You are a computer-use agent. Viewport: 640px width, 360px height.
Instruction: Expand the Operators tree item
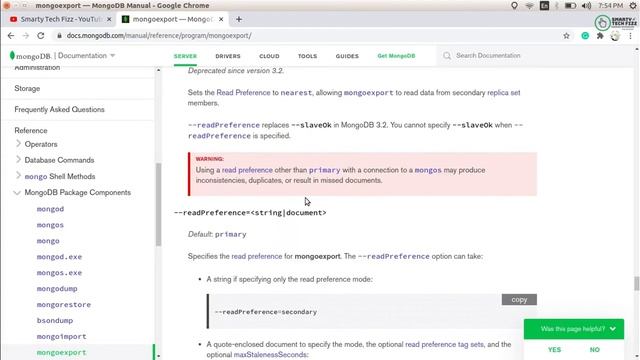point(18,144)
